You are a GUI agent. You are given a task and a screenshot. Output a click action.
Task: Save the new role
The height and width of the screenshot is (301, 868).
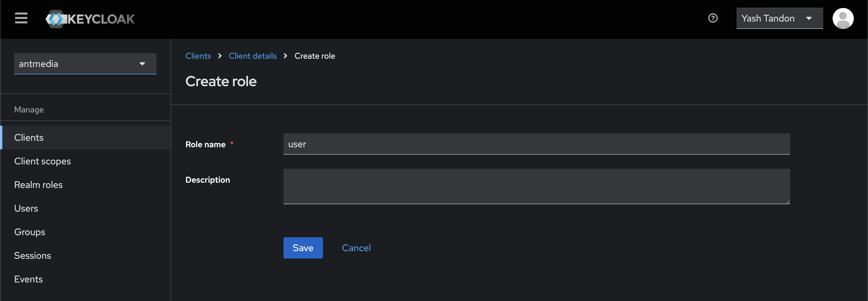303,248
